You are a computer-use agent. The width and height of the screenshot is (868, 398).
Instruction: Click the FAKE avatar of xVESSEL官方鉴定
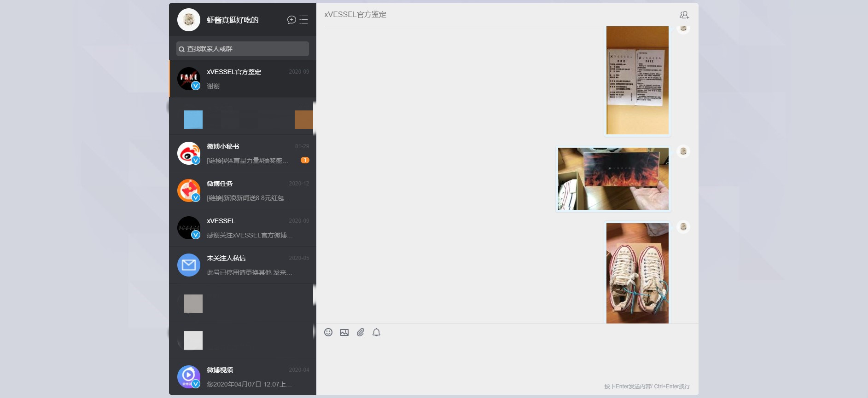pos(189,79)
